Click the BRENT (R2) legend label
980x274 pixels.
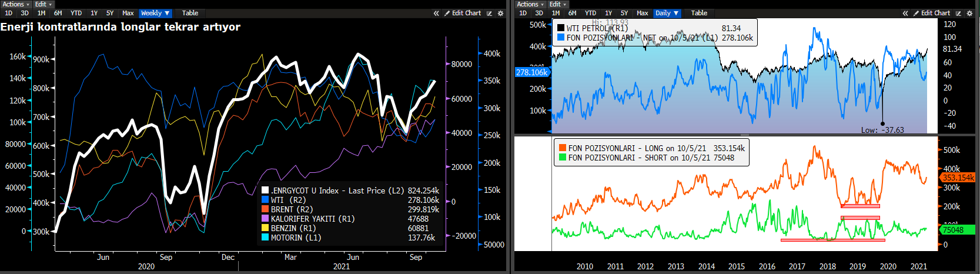[292, 209]
